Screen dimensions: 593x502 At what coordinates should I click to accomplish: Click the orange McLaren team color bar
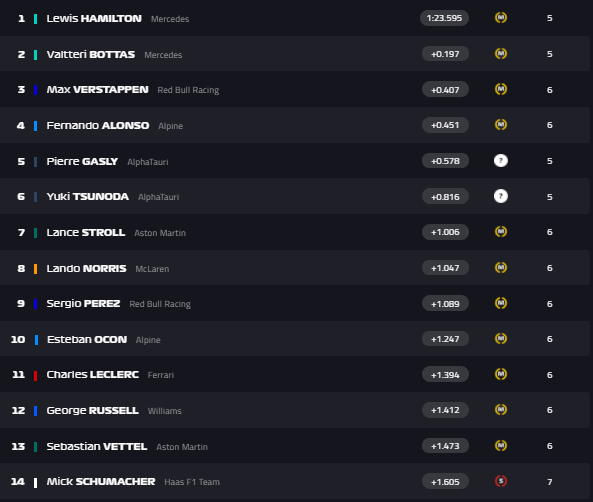coord(36,269)
